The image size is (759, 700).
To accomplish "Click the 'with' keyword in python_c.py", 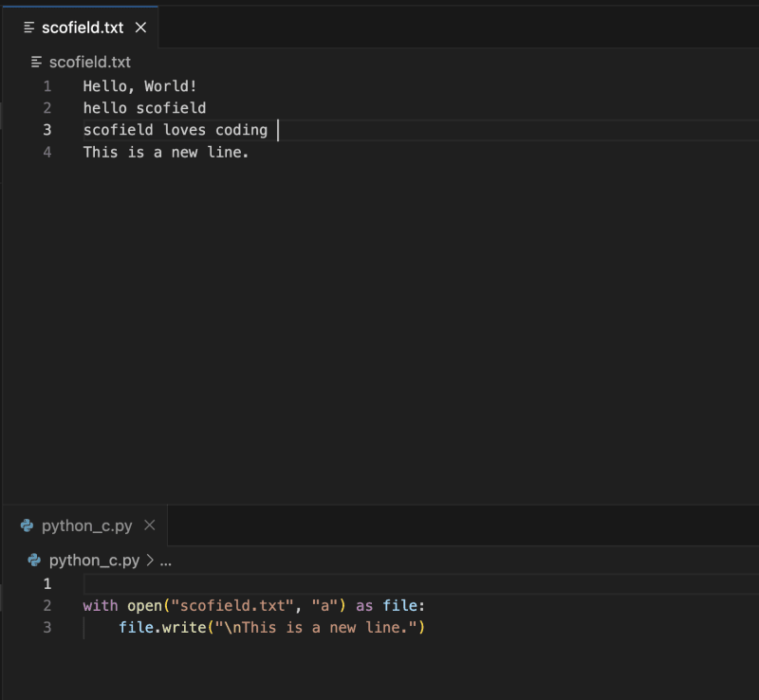I will (101, 605).
